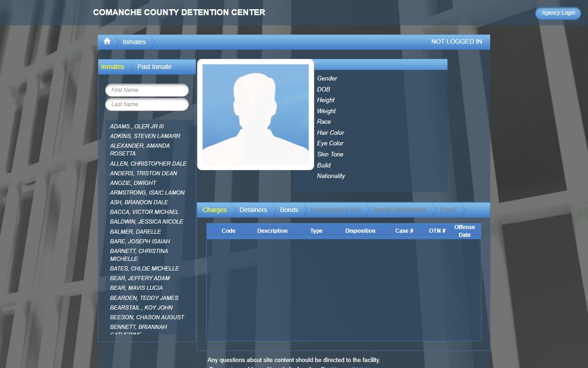This screenshot has width=588, height=368.
Task: Click the Description column header
Action: coord(272,231)
